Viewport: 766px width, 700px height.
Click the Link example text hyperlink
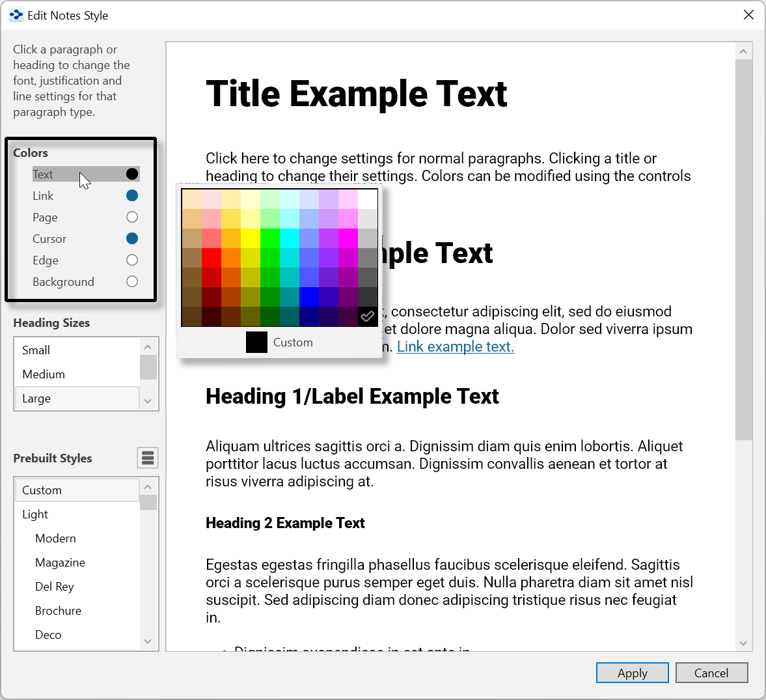456,346
